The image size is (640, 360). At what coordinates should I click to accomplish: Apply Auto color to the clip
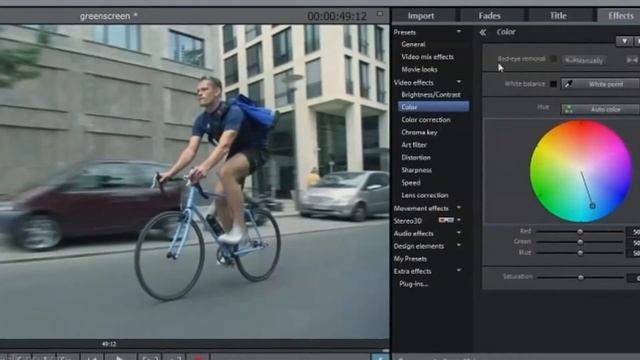(600, 109)
